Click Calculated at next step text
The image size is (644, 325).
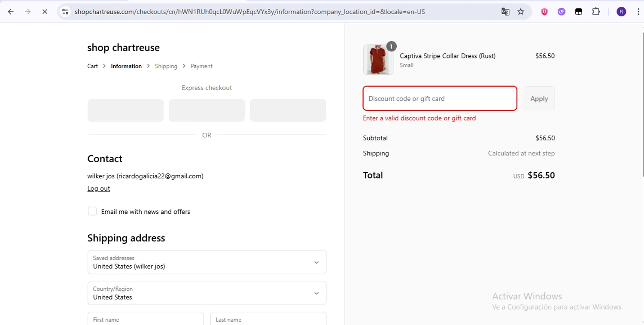click(x=521, y=153)
